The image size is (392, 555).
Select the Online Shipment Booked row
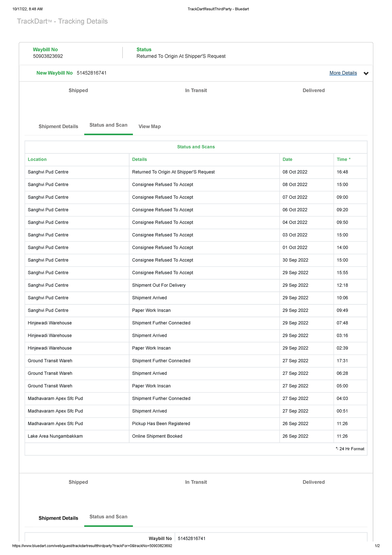click(196, 436)
